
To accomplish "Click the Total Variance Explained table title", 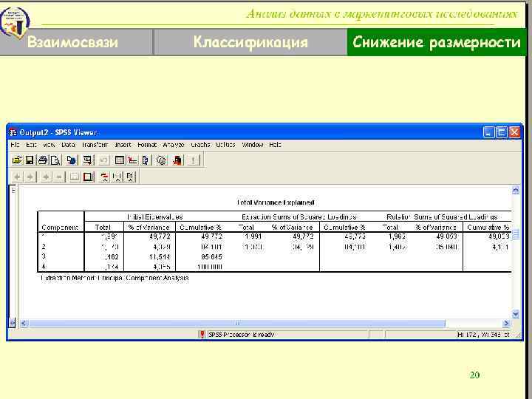I will 276,202.
